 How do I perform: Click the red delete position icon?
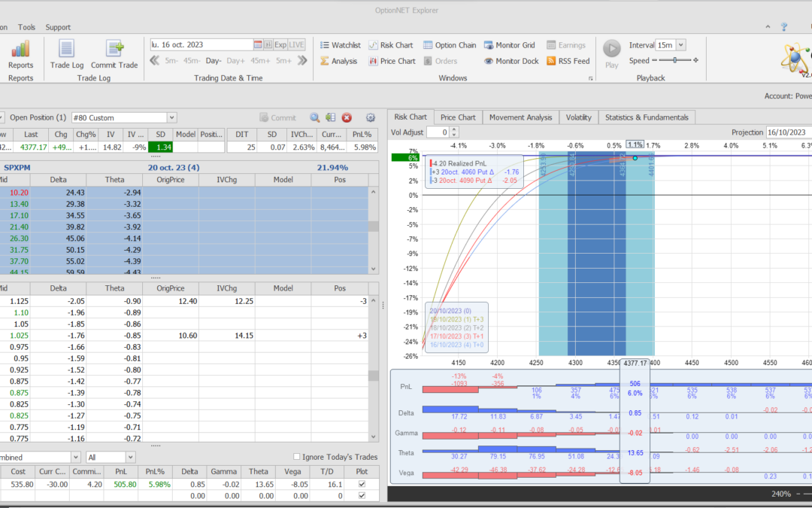pos(347,118)
